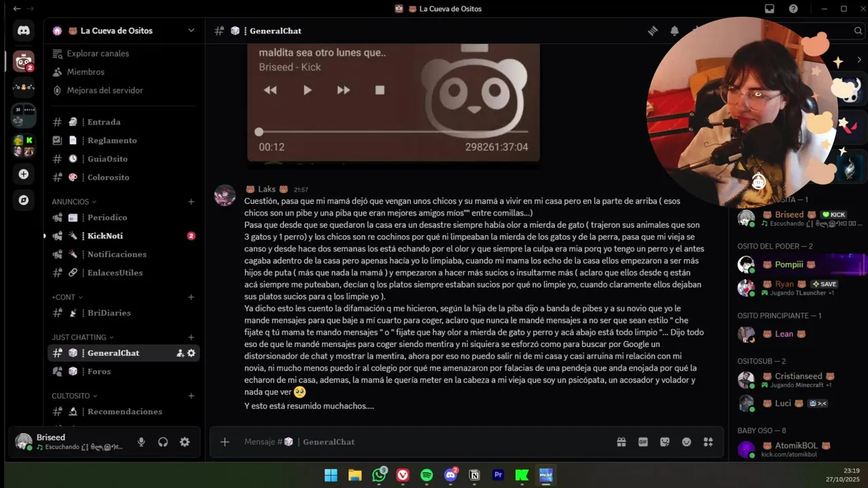Open the sticker picker
This screenshot has width=868, height=488.
(665, 442)
